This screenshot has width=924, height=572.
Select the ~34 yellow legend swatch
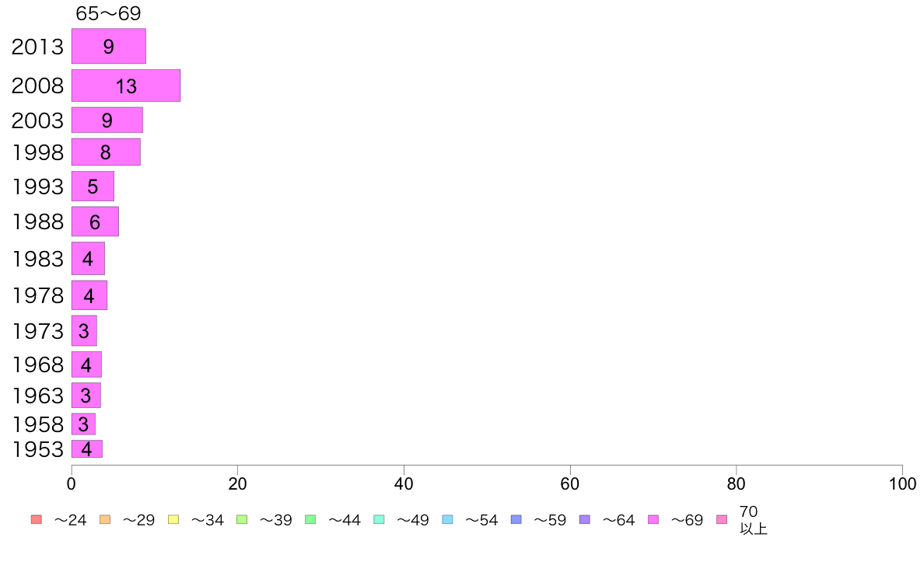click(x=173, y=520)
